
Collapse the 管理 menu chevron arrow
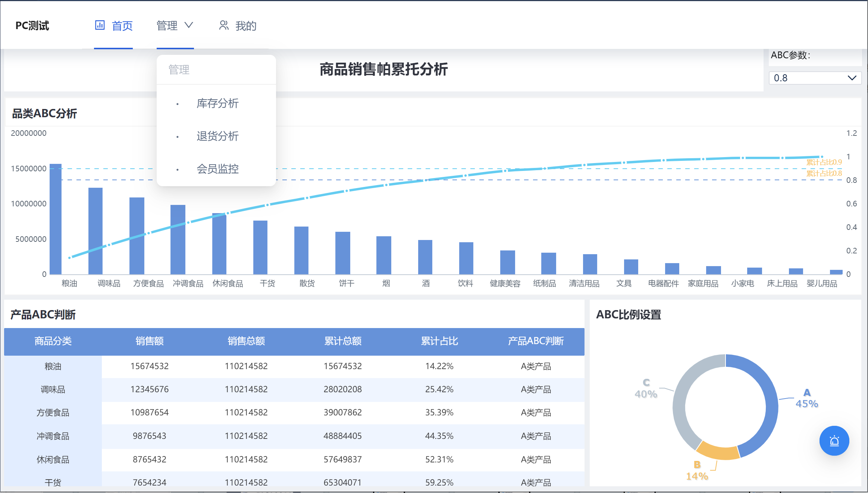[189, 25]
